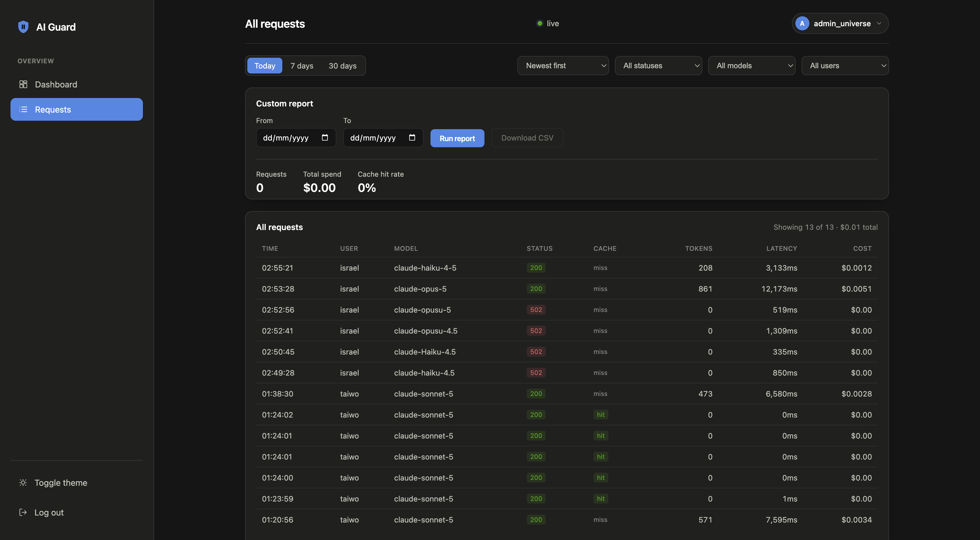
Task: Click model claude-opus-5 at 02:53:28
Action: click(x=420, y=289)
